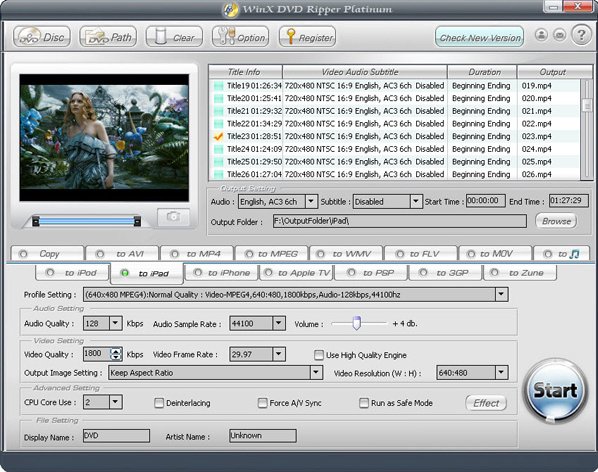Click the Display Name input field
This screenshot has height=472, width=598.
(x=116, y=436)
